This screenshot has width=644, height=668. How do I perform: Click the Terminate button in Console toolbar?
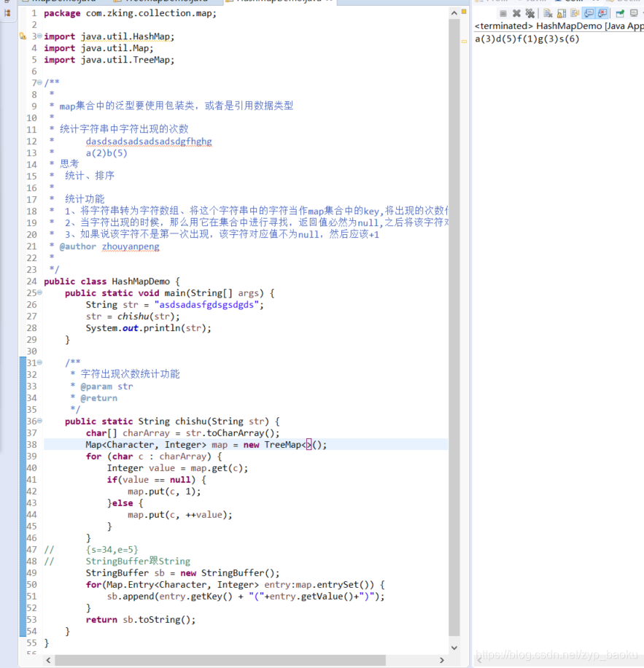click(x=503, y=13)
